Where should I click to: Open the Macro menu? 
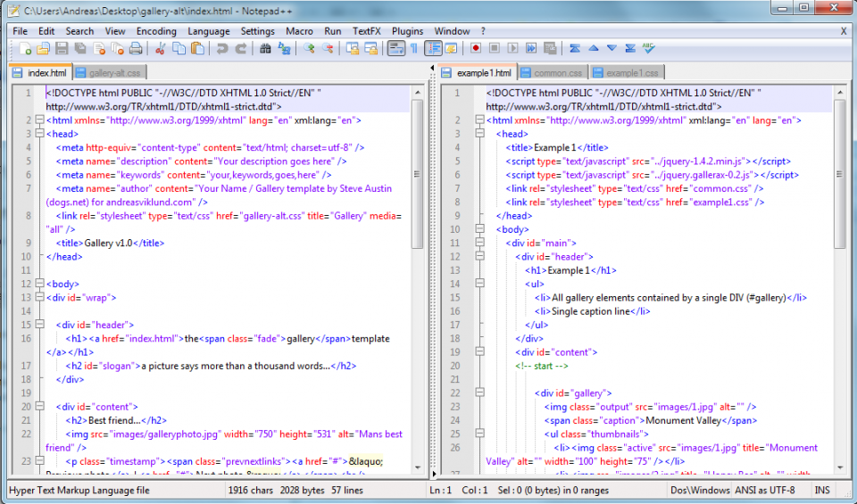coord(299,31)
